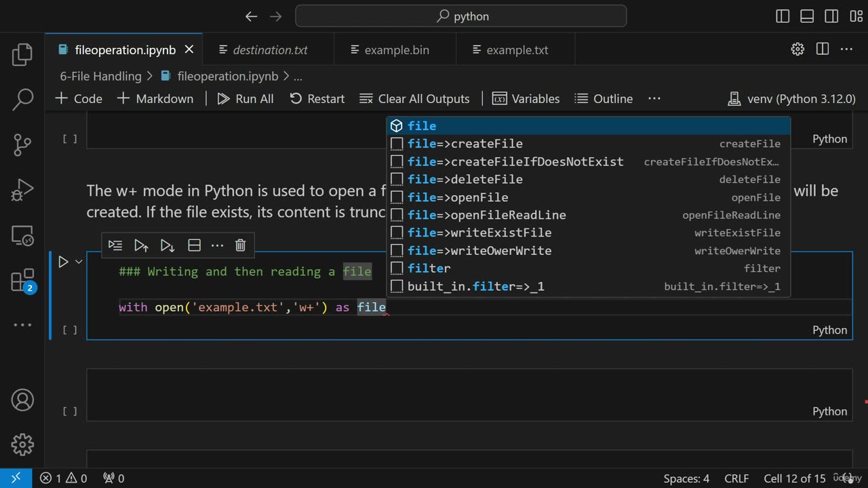Change end of line sequence CRLF
The width and height of the screenshot is (868, 488).
pos(736,478)
